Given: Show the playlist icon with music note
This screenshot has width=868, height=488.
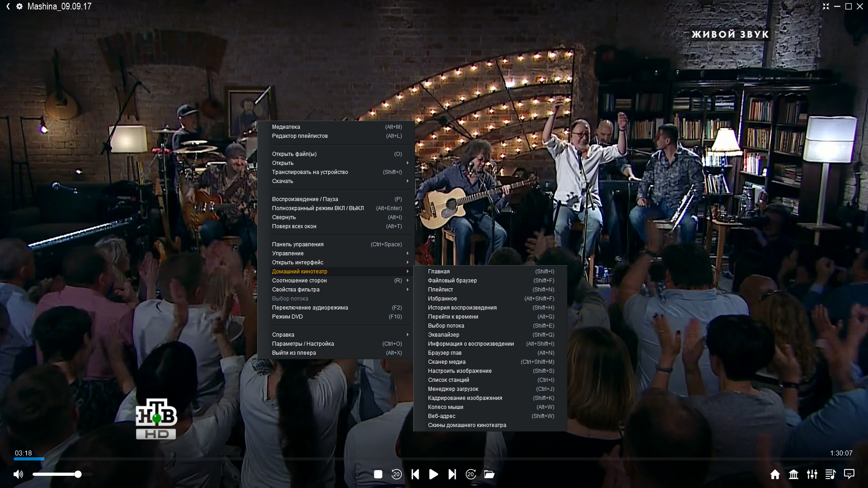Looking at the screenshot, I should tap(830, 474).
